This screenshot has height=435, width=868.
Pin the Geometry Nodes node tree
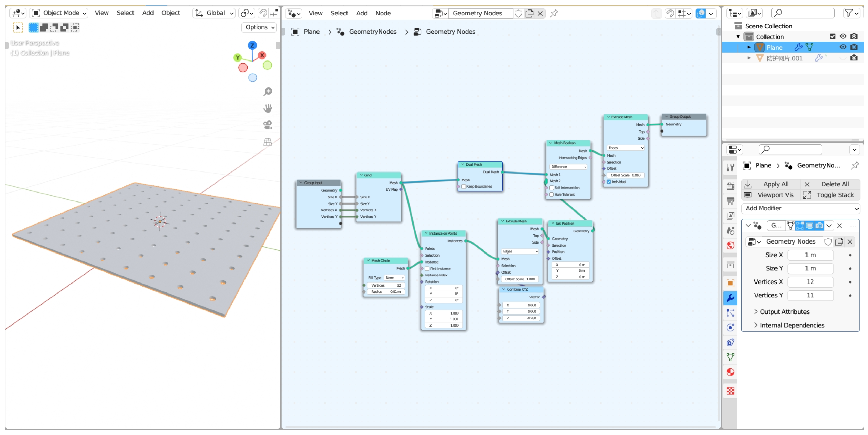554,13
